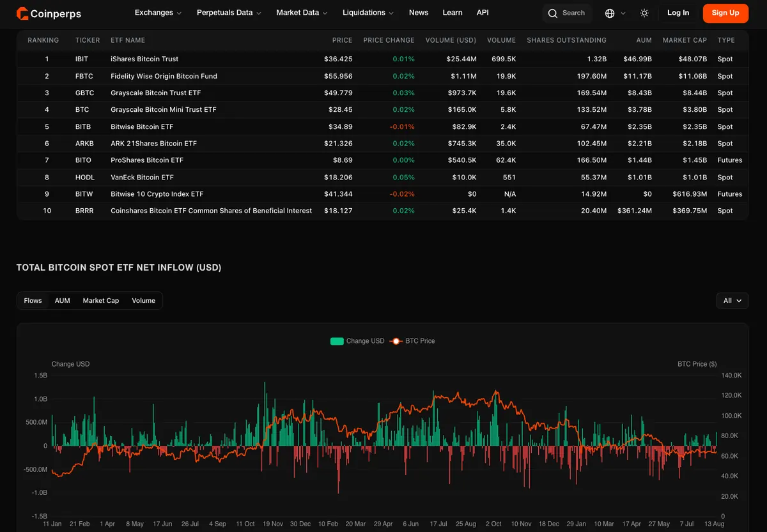The image size is (767, 532).
Task: Go to the Learn page
Action: (x=453, y=13)
